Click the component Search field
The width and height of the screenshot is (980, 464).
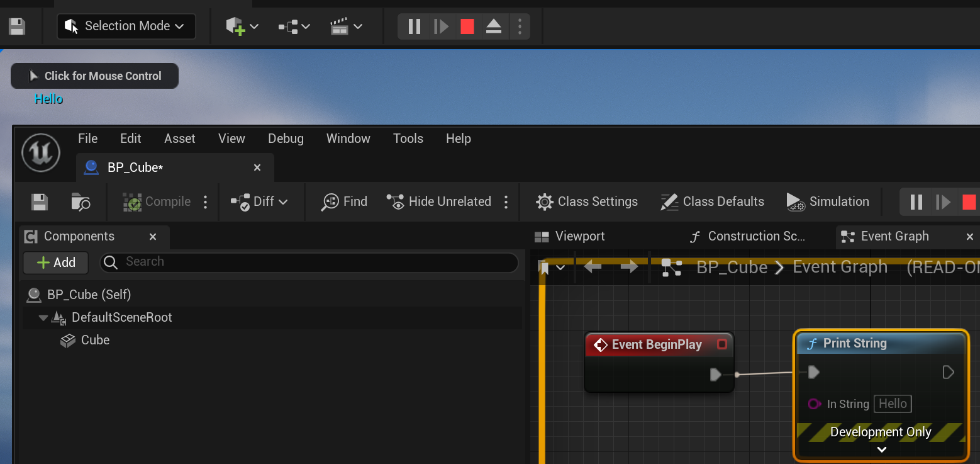[309, 262]
